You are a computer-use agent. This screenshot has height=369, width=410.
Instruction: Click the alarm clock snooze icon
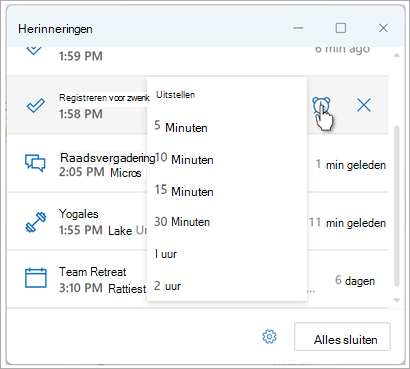click(x=321, y=106)
